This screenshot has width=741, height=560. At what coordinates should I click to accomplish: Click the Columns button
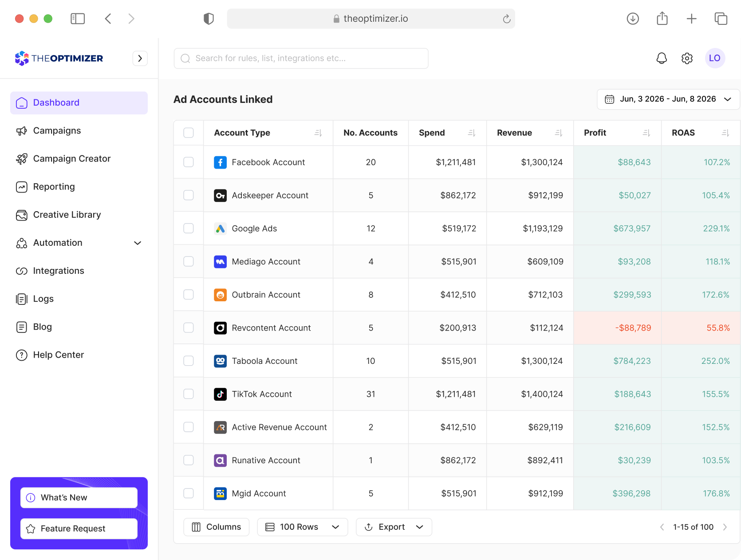(217, 527)
